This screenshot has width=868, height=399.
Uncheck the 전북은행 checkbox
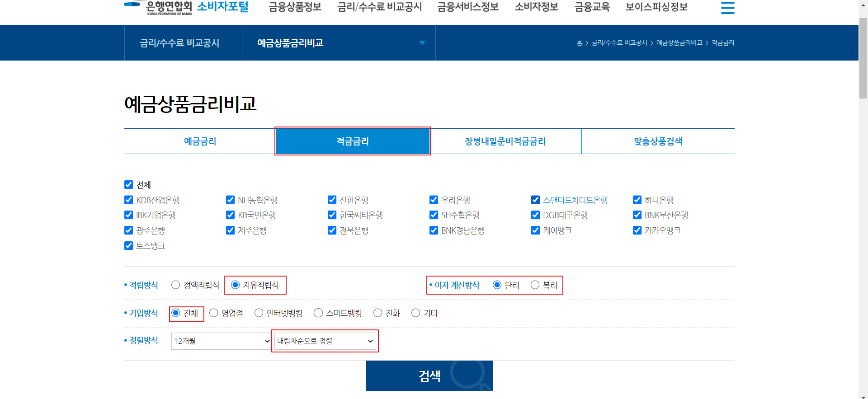tap(332, 230)
